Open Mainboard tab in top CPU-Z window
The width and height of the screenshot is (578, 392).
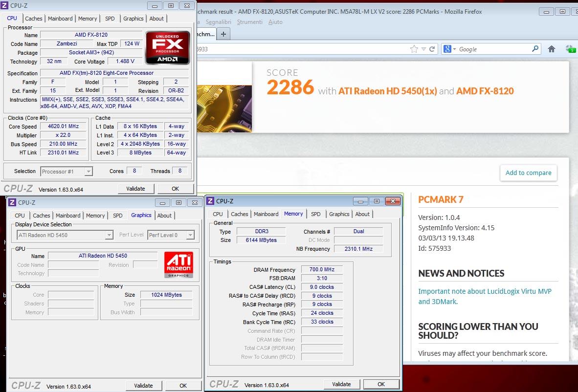click(60, 19)
